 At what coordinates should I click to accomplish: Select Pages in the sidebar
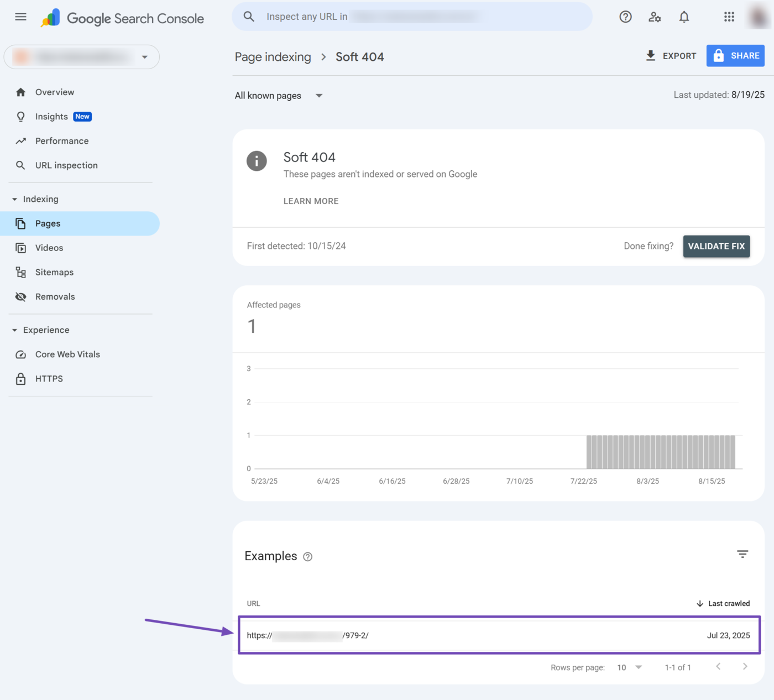point(80,223)
